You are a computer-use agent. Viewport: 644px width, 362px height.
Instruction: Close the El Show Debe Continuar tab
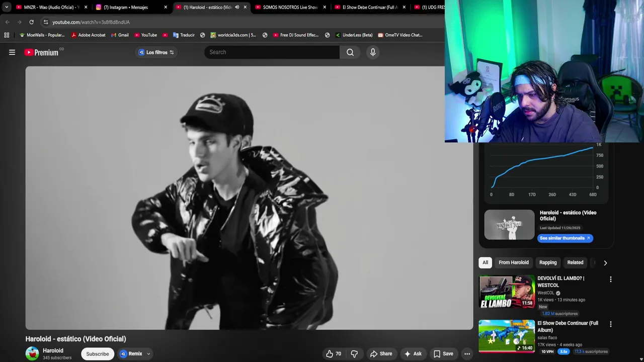(404, 7)
